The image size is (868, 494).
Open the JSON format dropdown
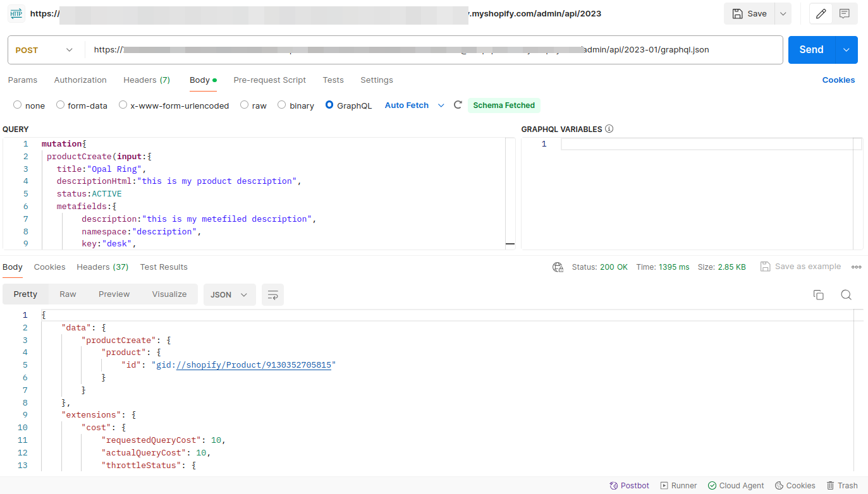tap(229, 295)
